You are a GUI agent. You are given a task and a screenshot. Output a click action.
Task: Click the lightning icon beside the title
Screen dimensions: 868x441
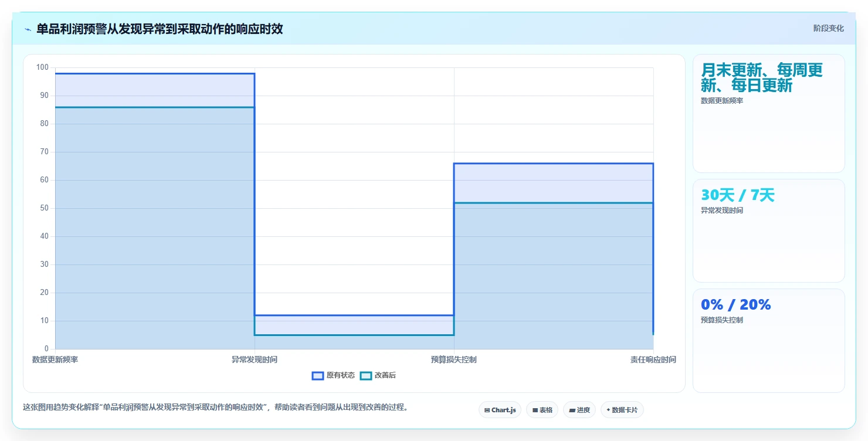click(28, 29)
